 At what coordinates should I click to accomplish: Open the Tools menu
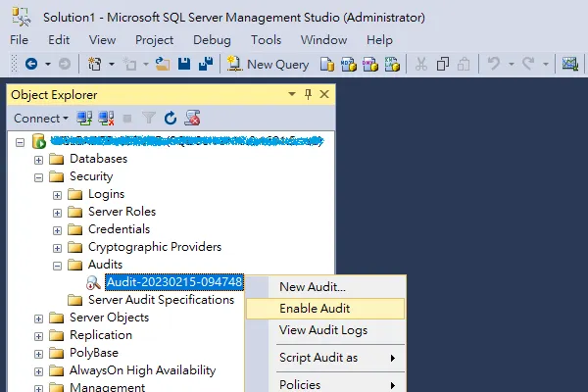tap(266, 40)
